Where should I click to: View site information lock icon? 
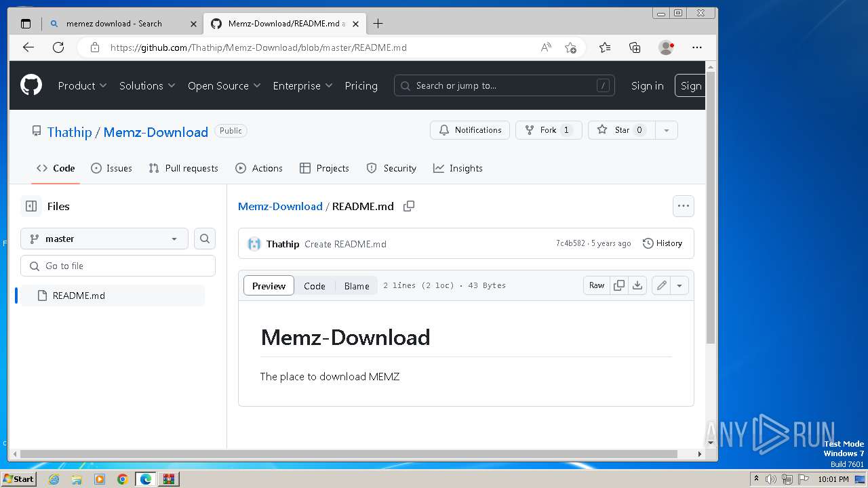coord(95,47)
